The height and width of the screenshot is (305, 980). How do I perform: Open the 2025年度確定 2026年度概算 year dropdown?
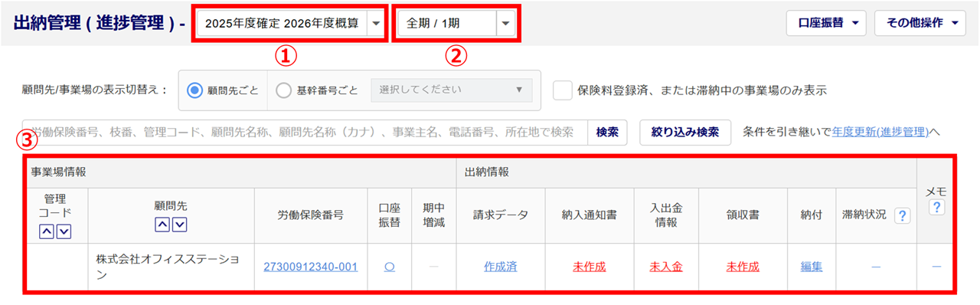pyautogui.click(x=291, y=24)
